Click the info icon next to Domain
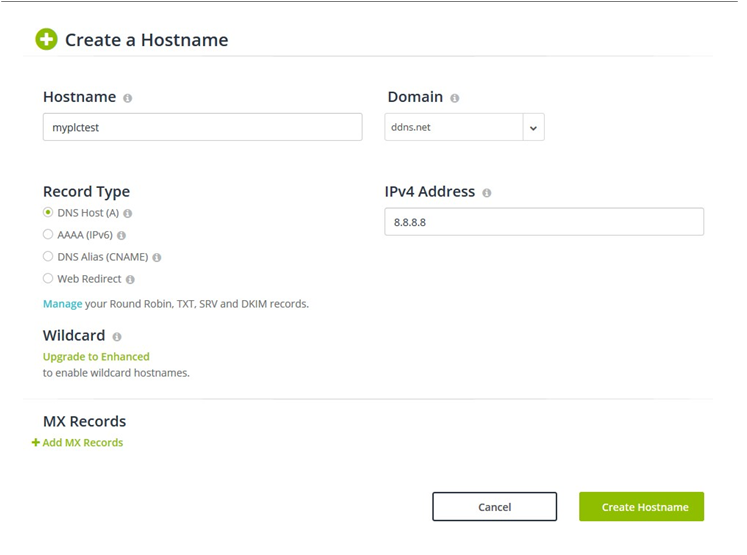 (x=455, y=98)
